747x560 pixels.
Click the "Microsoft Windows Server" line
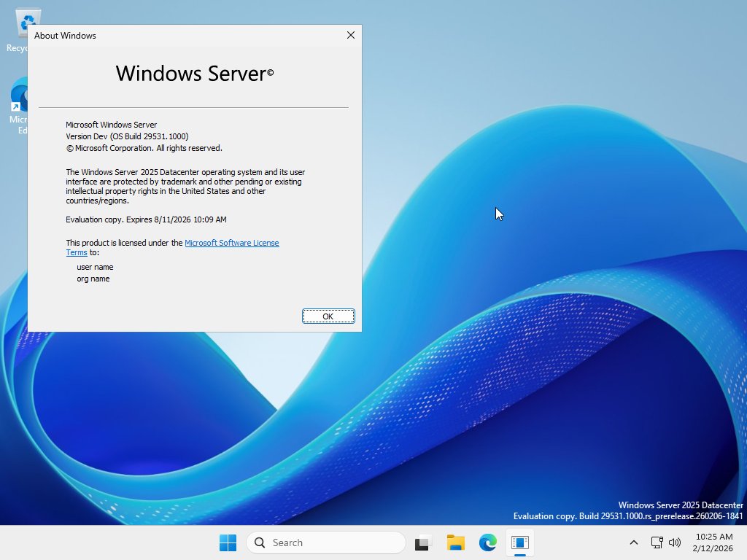pos(112,125)
